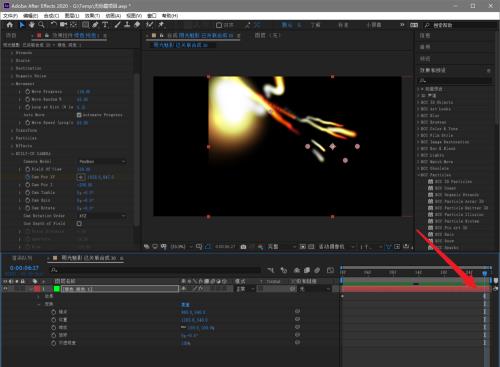Toggle the Use Depth of Field checkbox
This screenshot has width=500, height=367.
point(79,224)
